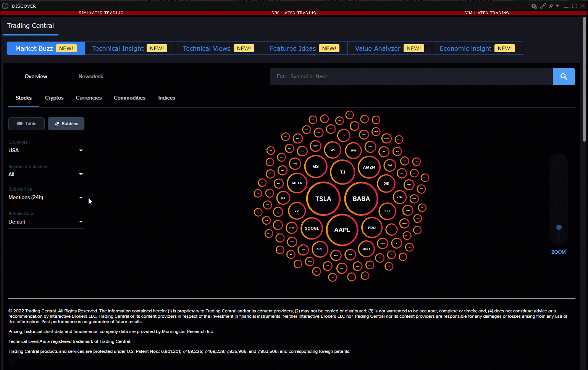This screenshot has width=588, height=370.
Task: Switch to the Newsdesk section
Action: pos(91,76)
